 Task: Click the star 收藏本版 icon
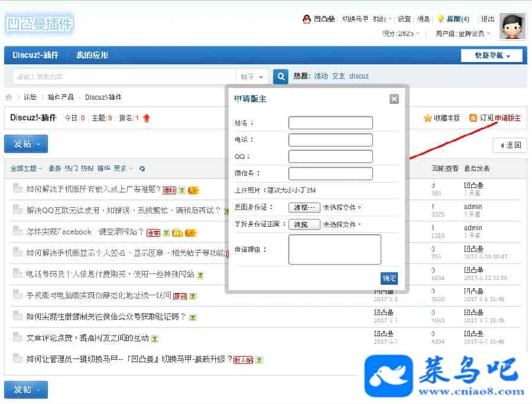pos(428,118)
